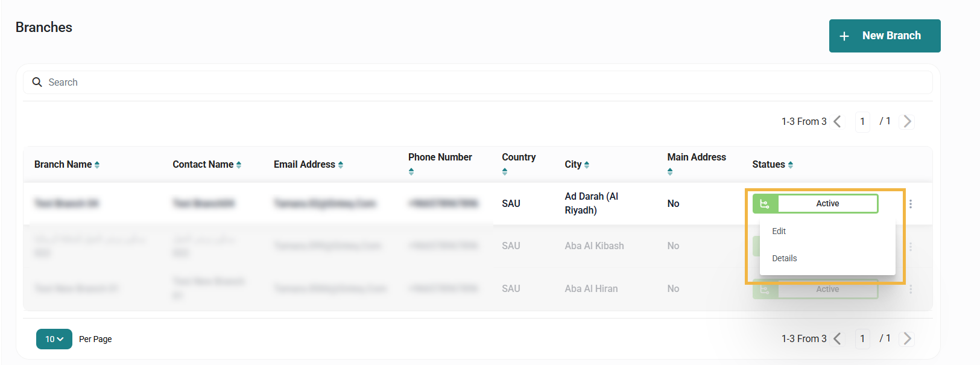Sort table by Contact Name
980x365 pixels.
(x=239, y=165)
